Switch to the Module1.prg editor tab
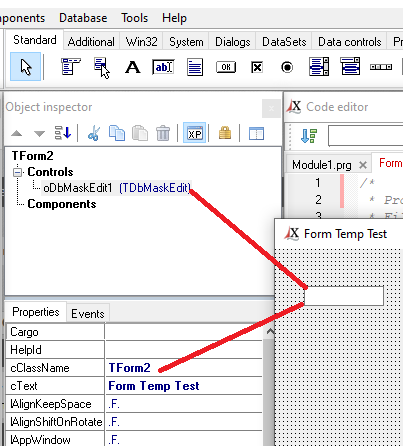The image size is (403, 446). tap(322, 165)
